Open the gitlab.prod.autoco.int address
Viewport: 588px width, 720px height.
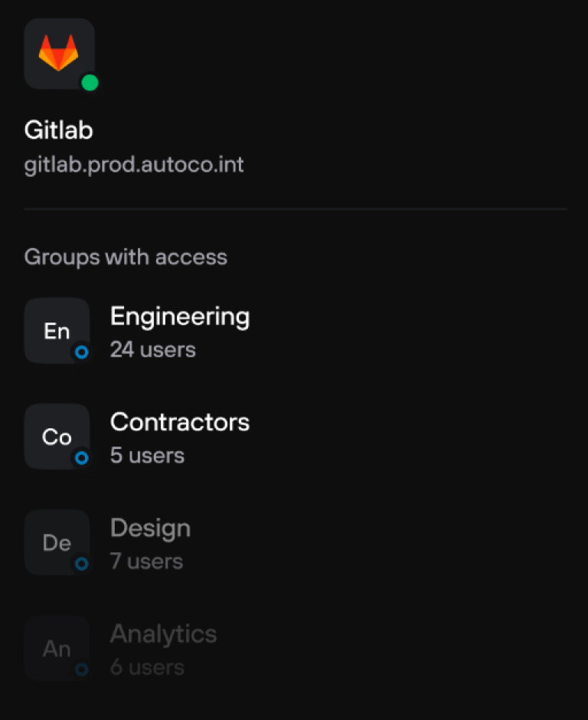point(134,165)
